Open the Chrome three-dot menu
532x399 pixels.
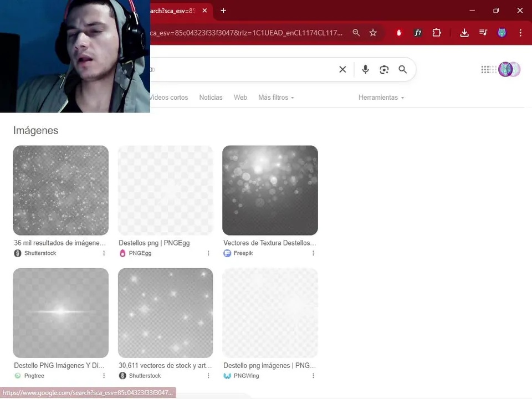coord(520,33)
